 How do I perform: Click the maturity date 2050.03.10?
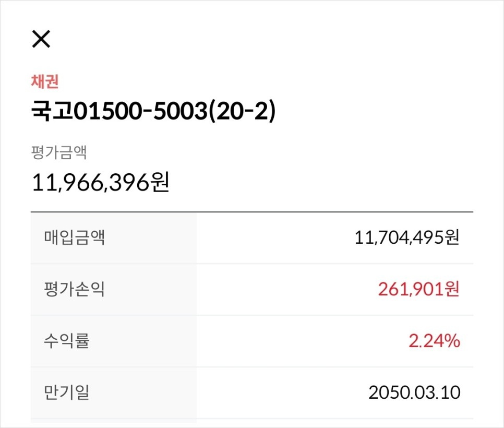(x=414, y=393)
